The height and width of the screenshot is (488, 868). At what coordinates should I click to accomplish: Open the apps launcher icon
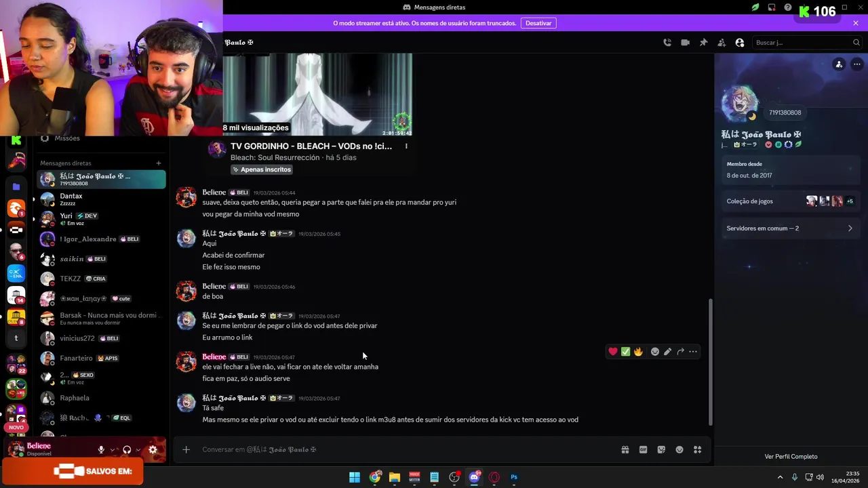(697, 449)
